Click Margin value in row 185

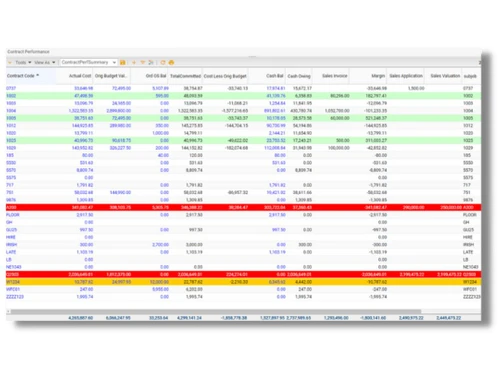380,155
